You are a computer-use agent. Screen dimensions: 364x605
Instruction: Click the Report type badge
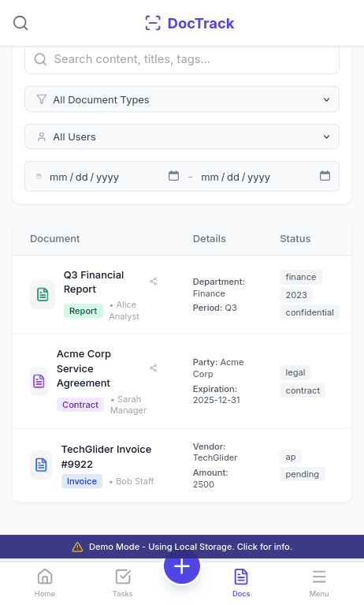pos(84,311)
